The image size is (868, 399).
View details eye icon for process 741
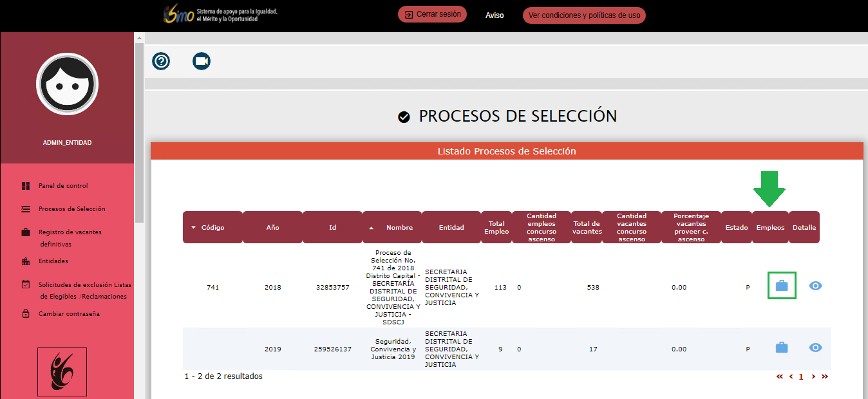click(815, 286)
